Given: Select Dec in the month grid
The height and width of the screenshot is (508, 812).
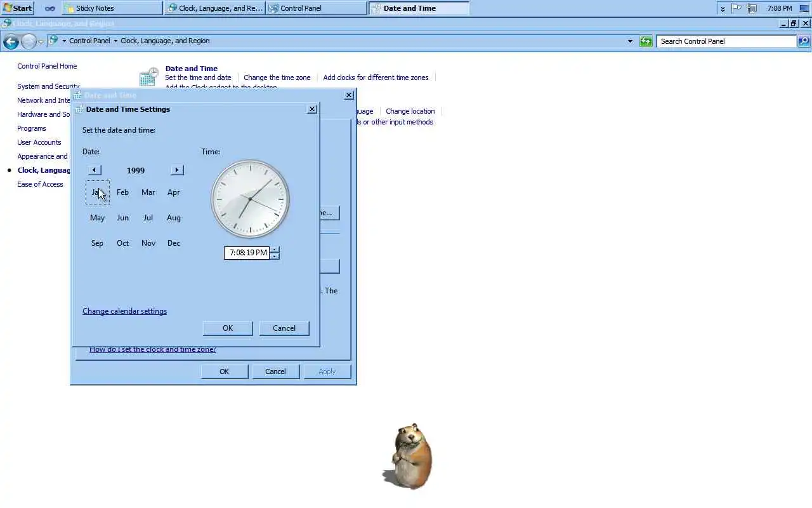Looking at the screenshot, I should tap(173, 243).
